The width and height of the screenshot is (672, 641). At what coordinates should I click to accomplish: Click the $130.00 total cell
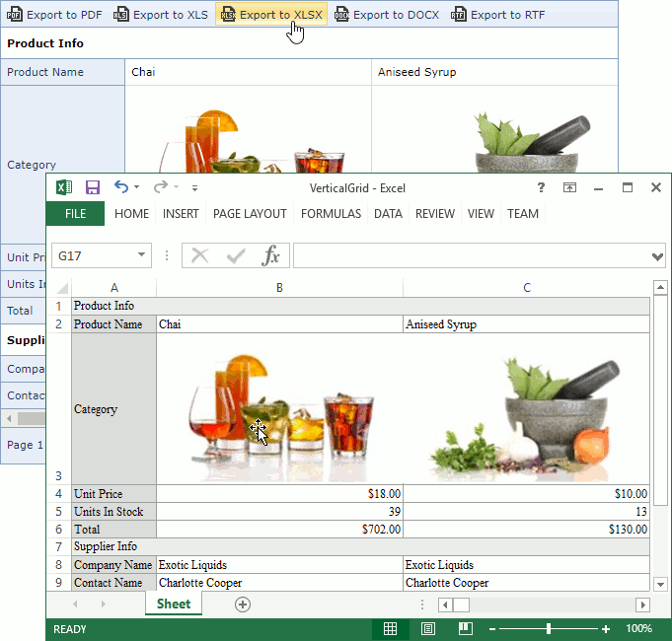(x=527, y=530)
